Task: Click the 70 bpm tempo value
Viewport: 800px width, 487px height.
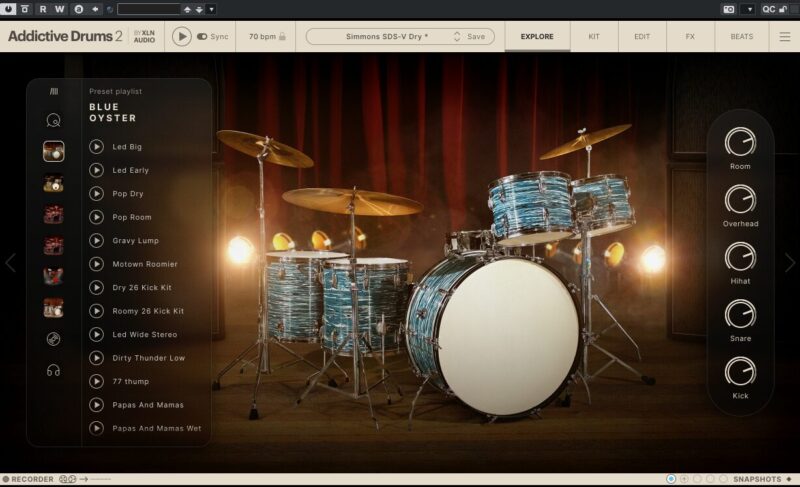Action: click(x=262, y=36)
